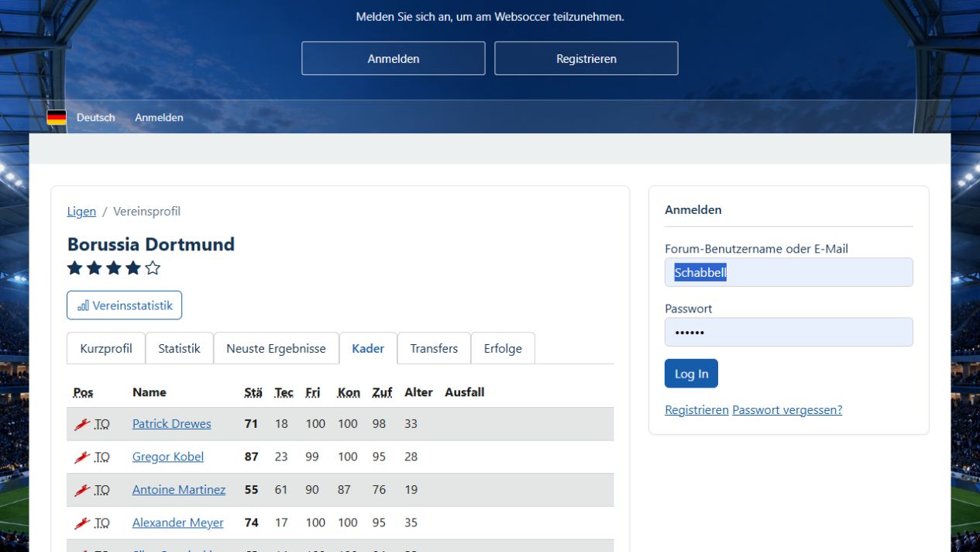The width and height of the screenshot is (980, 552).
Task: Select the Kader tab
Action: [368, 349]
